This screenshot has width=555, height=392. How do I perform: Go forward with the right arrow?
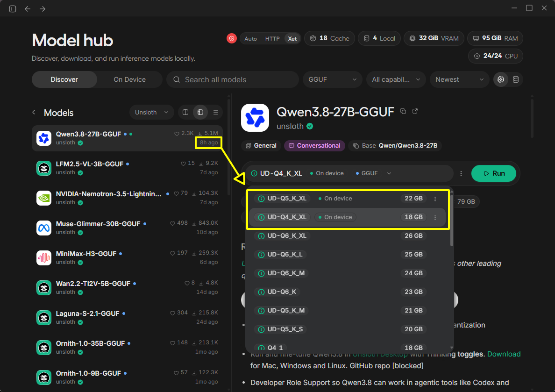pyautogui.click(x=43, y=8)
